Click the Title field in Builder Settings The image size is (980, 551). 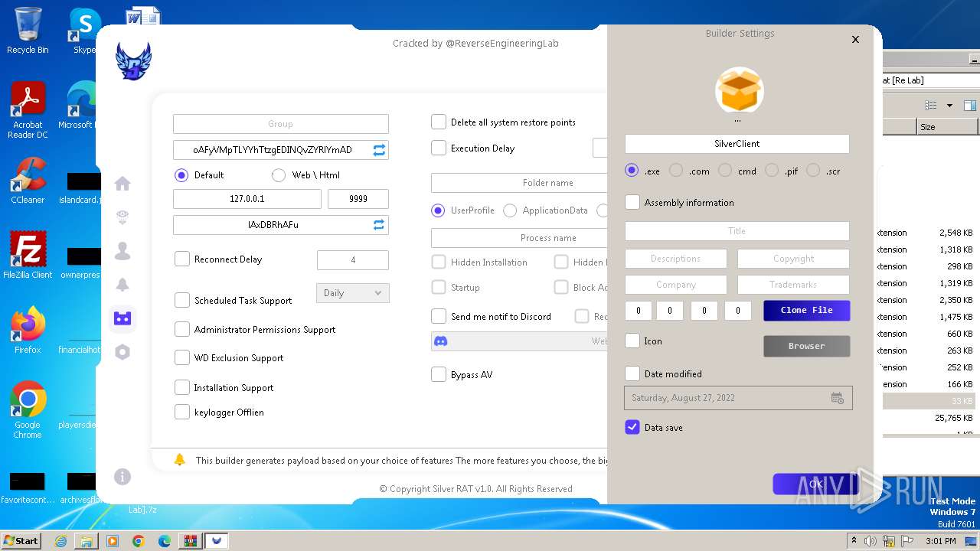[x=737, y=231]
